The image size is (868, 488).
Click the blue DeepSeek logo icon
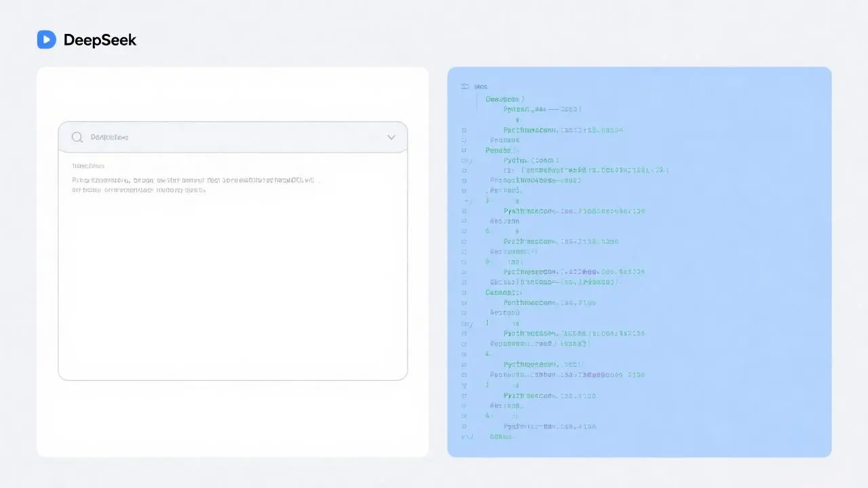[46, 40]
